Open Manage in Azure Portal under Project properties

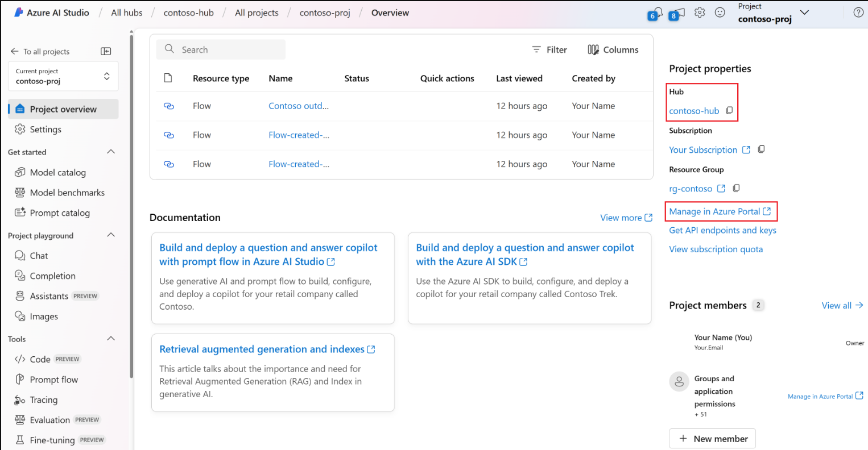[x=720, y=211]
